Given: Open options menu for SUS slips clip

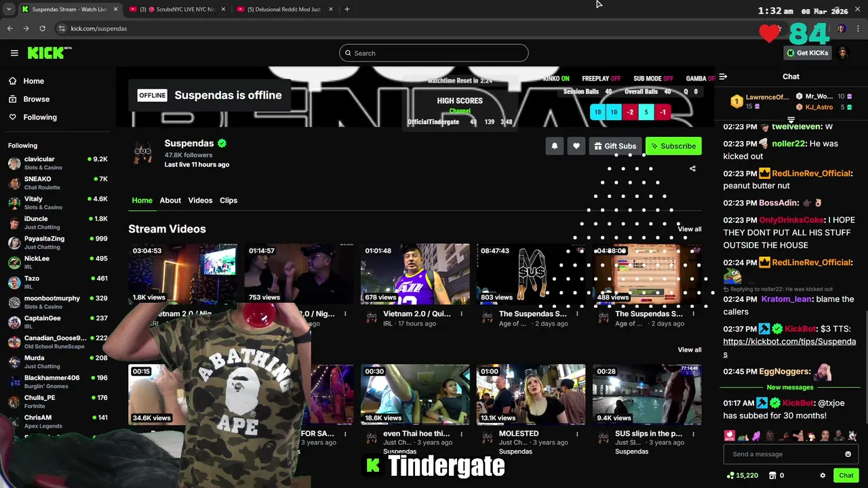Looking at the screenshot, I should tap(693, 434).
